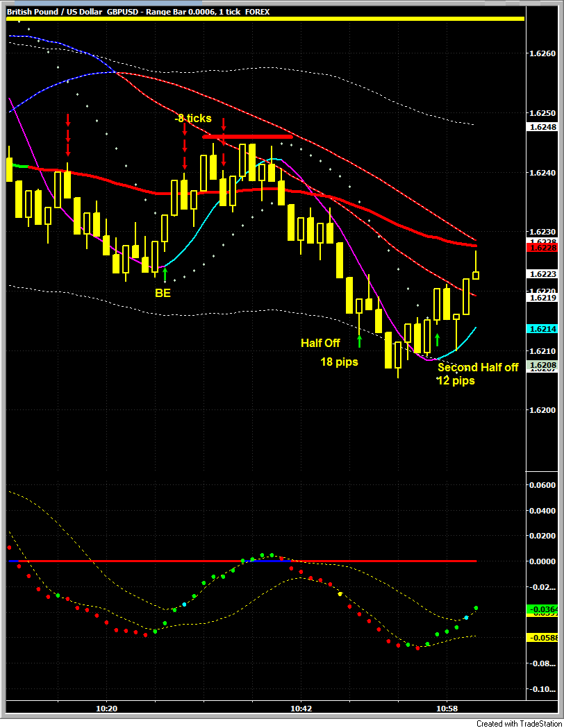Click the GBPUSD Range Bar chart title
This screenshot has height=728, width=564.
click(138, 12)
